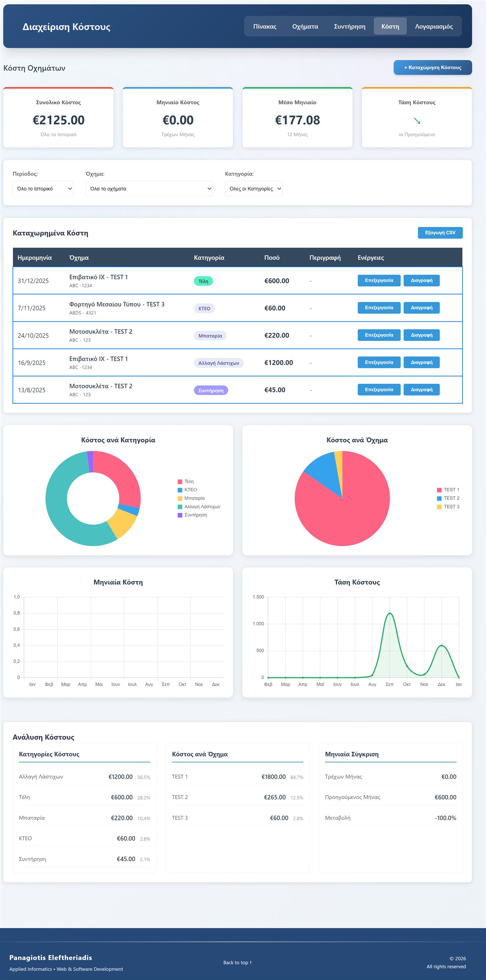Select the Κόστη navigation tab
Screen dimensions: 486x980
(390, 26)
